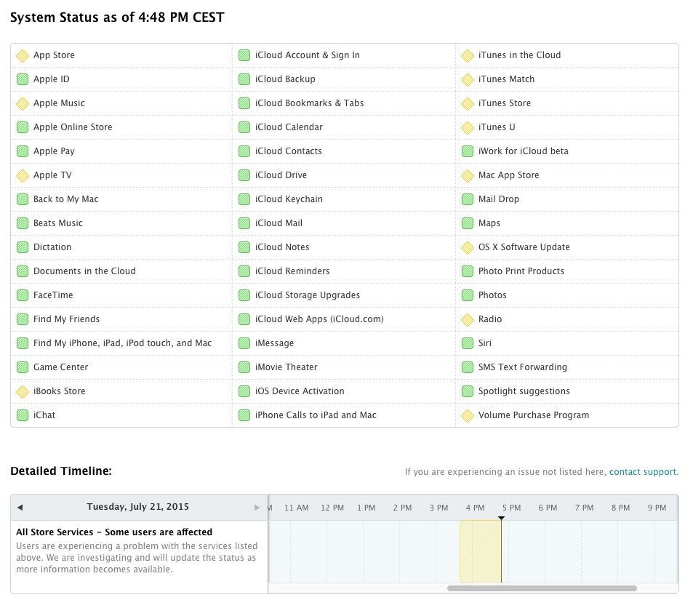Screen dimensions: 693x616
Task: Click the yellow diamond icon for Apple Music
Action: click(x=22, y=104)
